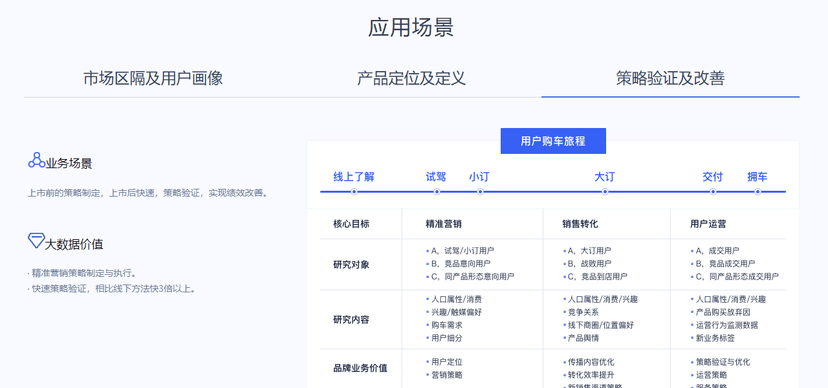
Task: Click the 业务场景 connected-nodes icon
Action: 36,160
